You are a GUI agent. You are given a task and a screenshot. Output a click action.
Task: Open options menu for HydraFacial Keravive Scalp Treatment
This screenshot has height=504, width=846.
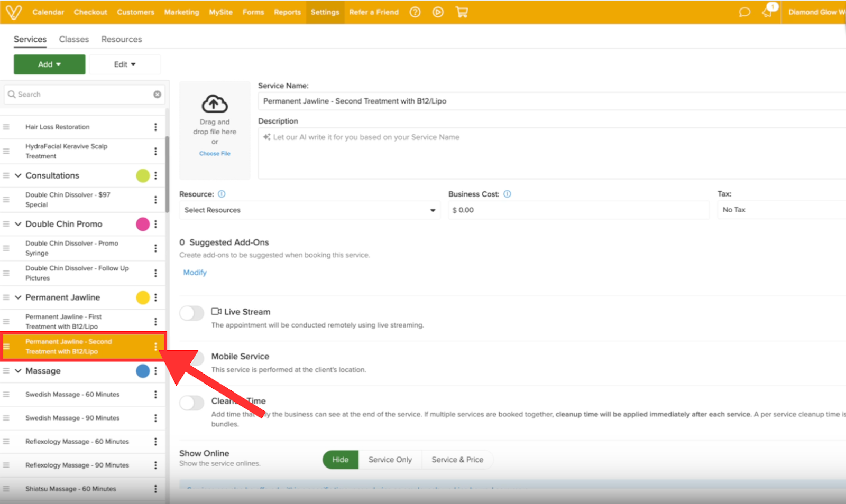(155, 151)
